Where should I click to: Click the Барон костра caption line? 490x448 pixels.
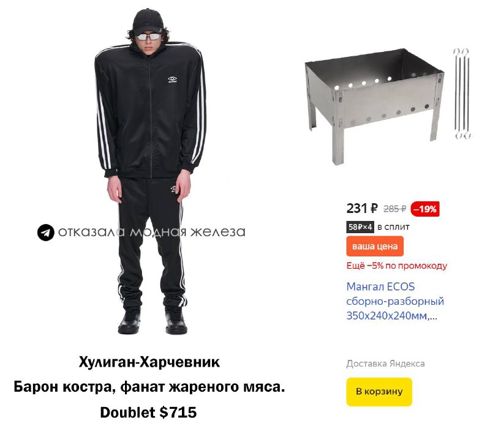tap(149, 387)
